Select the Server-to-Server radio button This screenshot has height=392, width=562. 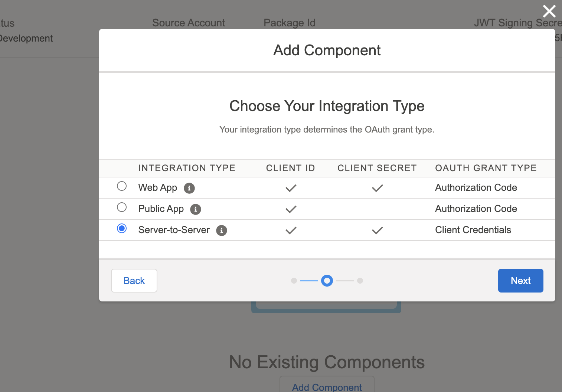[x=122, y=228]
